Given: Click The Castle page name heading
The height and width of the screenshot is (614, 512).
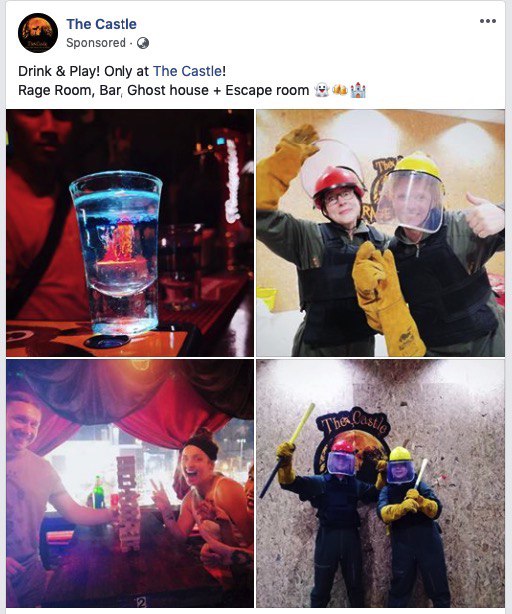Looking at the screenshot, I should 101,24.
